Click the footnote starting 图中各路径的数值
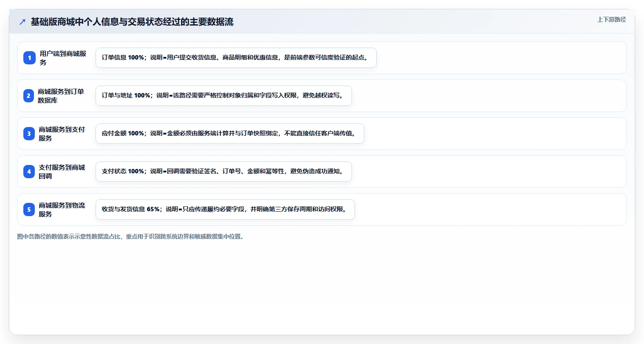This screenshot has height=344, width=644. click(131, 237)
